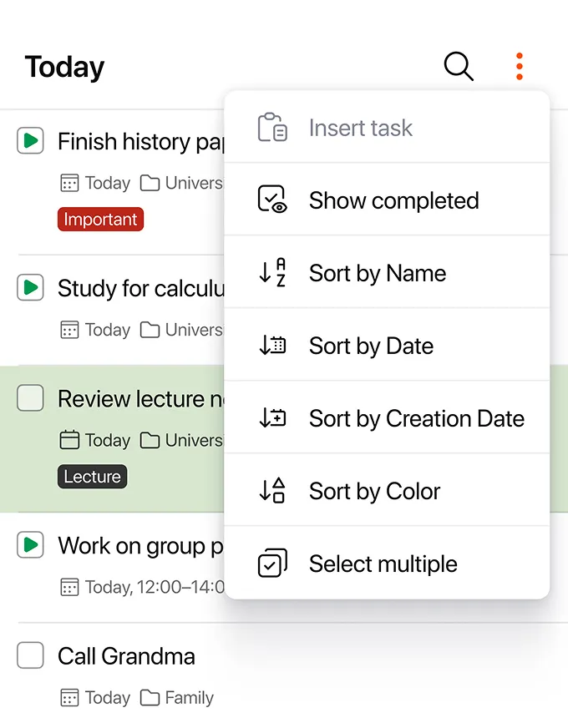Check the Review lecture task checkbox
Screen dimensions: 568x728
click(31, 398)
